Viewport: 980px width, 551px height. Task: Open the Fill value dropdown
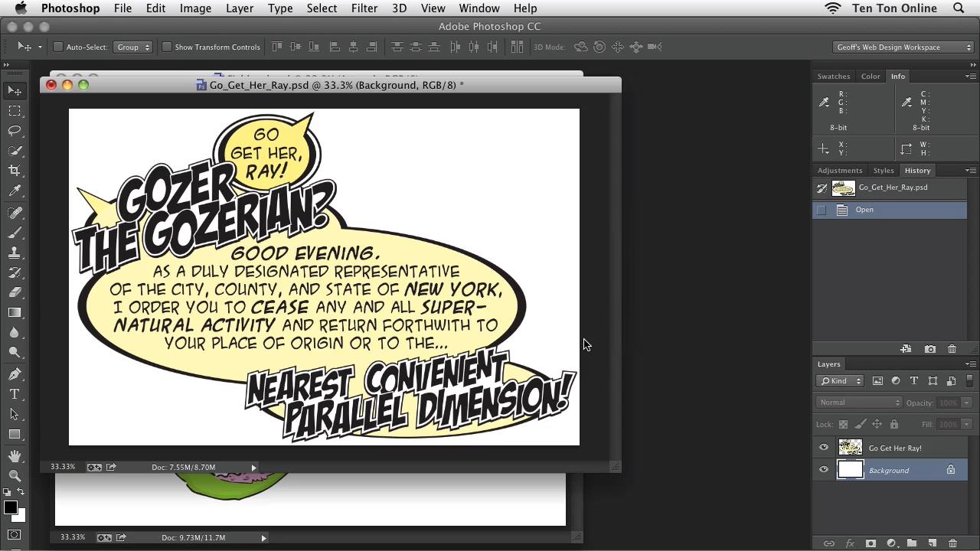[966, 424]
